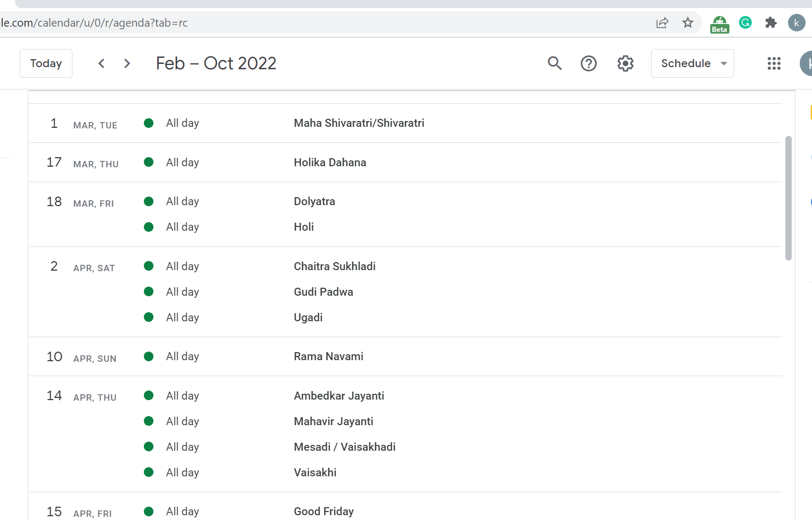Go to next period arrow
The width and height of the screenshot is (812, 520).
click(x=127, y=63)
